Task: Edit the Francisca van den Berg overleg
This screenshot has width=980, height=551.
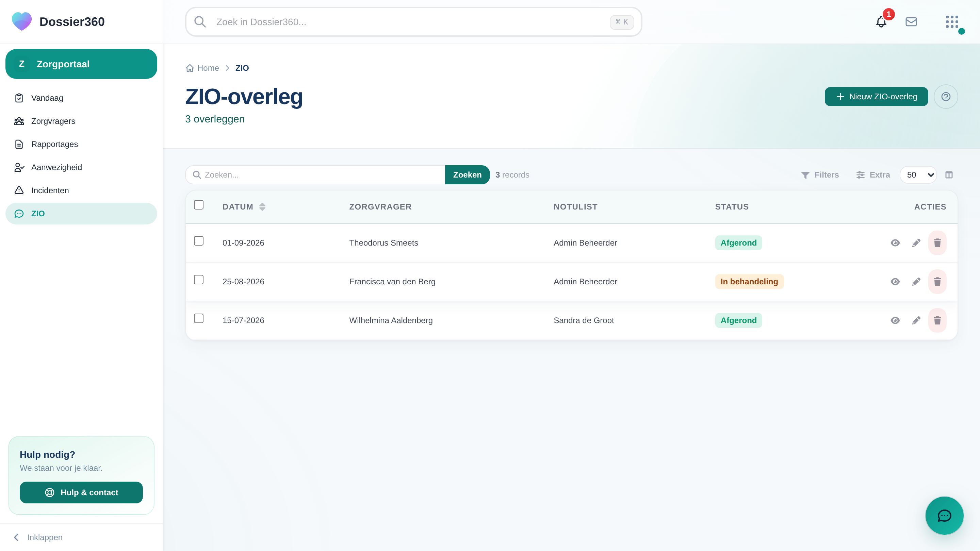Action: (916, 282)
